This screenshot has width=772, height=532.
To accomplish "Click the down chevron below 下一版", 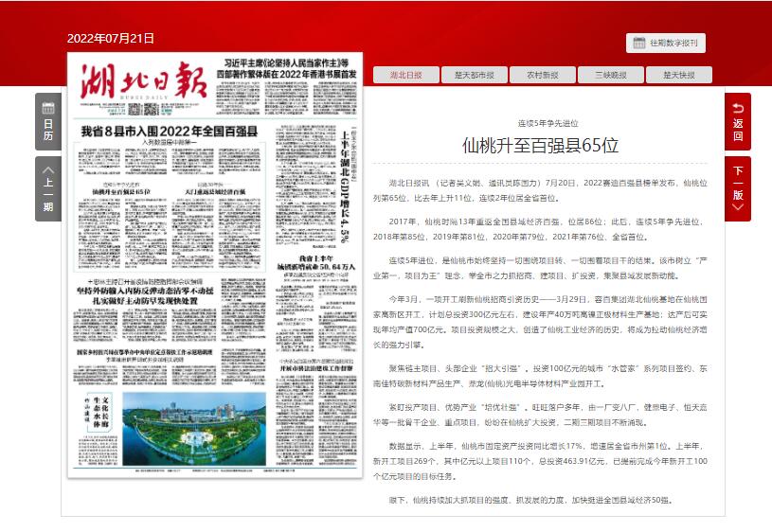I will tap(738, 207).
